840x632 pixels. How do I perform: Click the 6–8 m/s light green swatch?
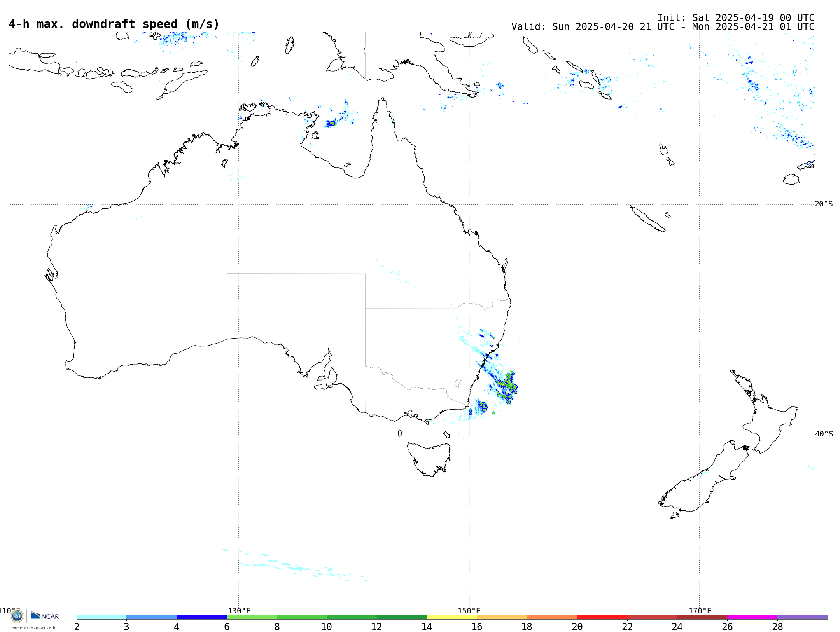(x=252, y=617)
